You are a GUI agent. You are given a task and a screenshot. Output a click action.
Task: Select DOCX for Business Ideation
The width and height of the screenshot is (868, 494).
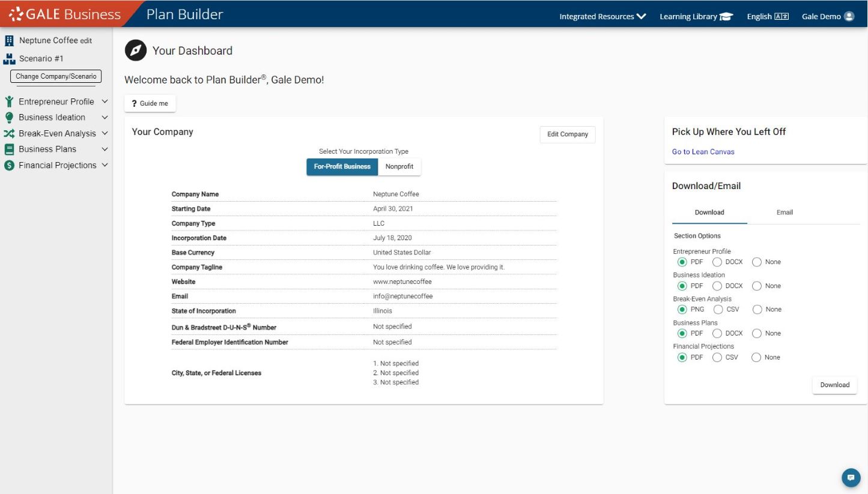tap(717, 286)
